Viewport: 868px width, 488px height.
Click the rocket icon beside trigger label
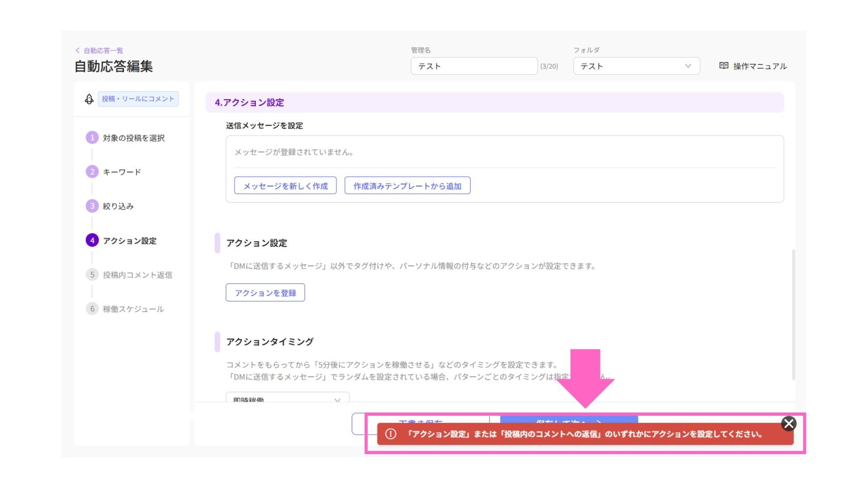[89, 99]
